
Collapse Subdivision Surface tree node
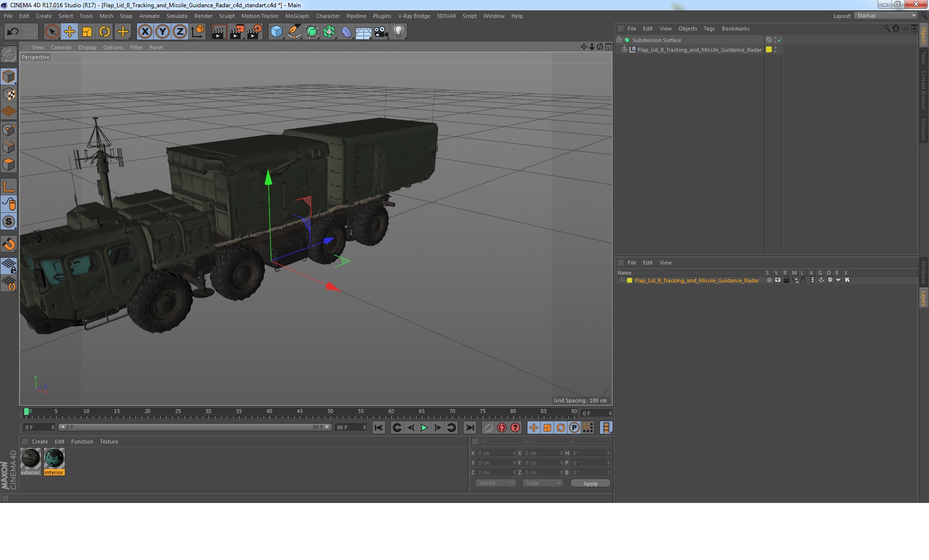619,40
